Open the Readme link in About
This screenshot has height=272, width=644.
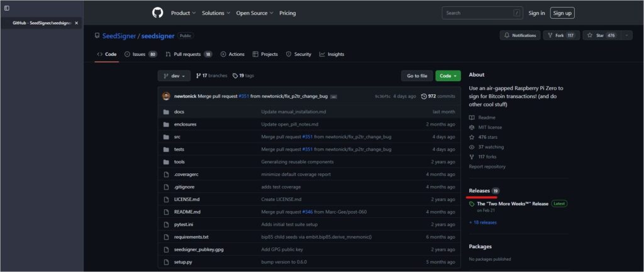point(482,117)
